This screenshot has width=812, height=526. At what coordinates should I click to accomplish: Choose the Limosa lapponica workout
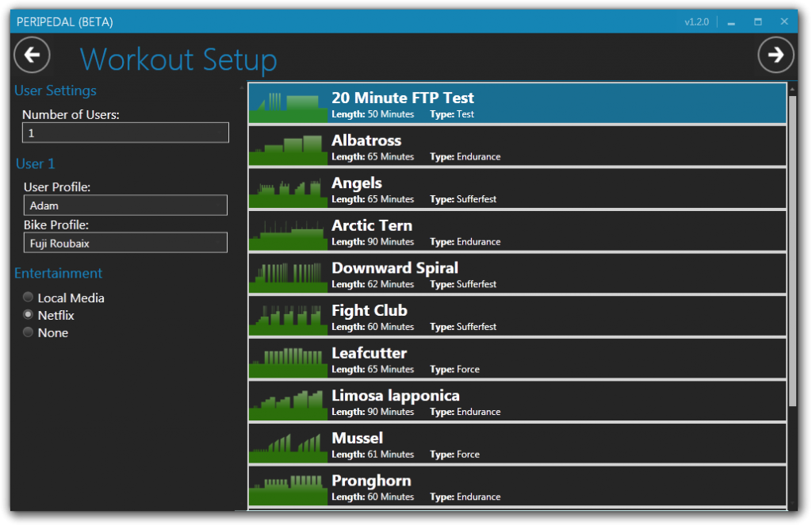(517, 401)
